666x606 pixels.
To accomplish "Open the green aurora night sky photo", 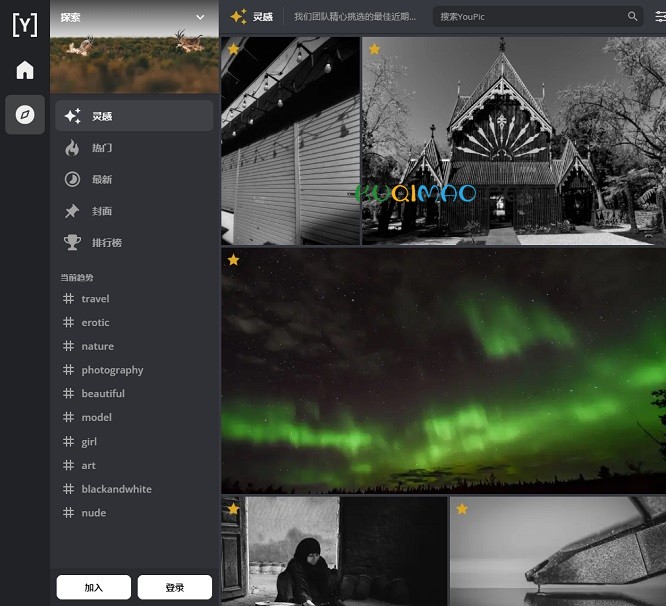I will [x=443, y=371].
